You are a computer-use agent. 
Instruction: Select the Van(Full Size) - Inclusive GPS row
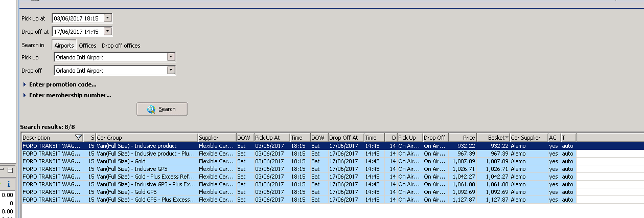click(x=298, y=169)
